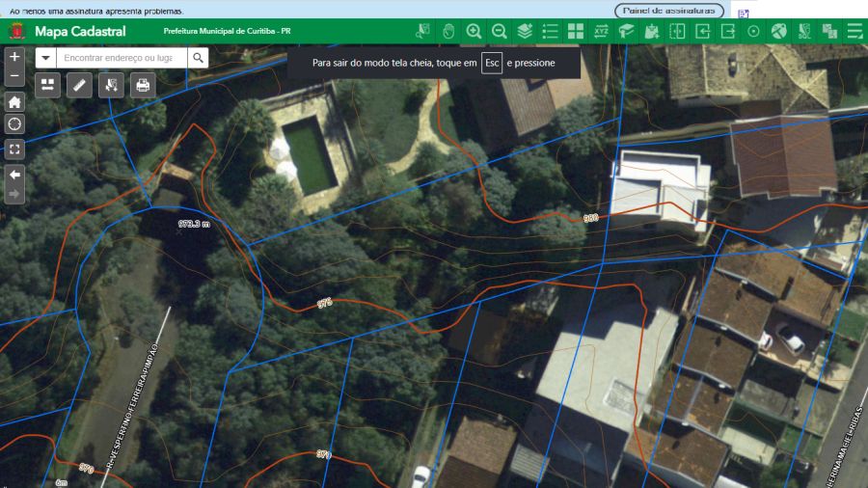Click the zoom in magnifier in toolbar
Screen dimensions: 868x488
(474, 31)
